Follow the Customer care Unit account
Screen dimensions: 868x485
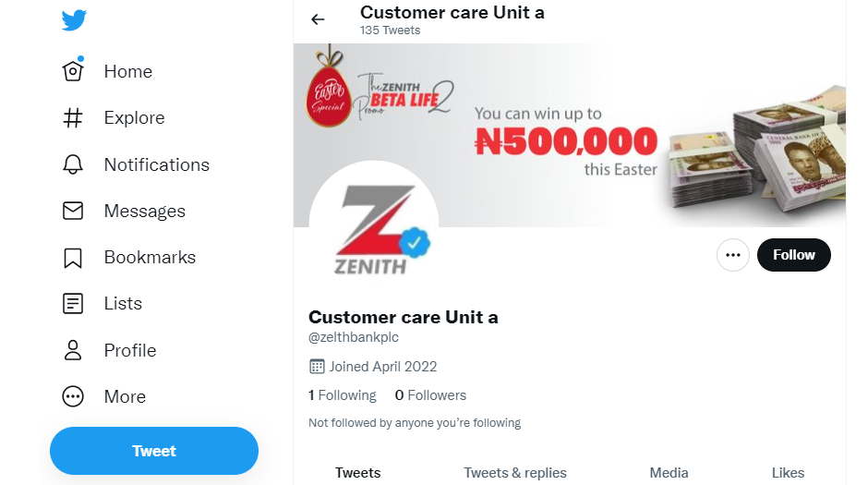click(x=793, y=255)
